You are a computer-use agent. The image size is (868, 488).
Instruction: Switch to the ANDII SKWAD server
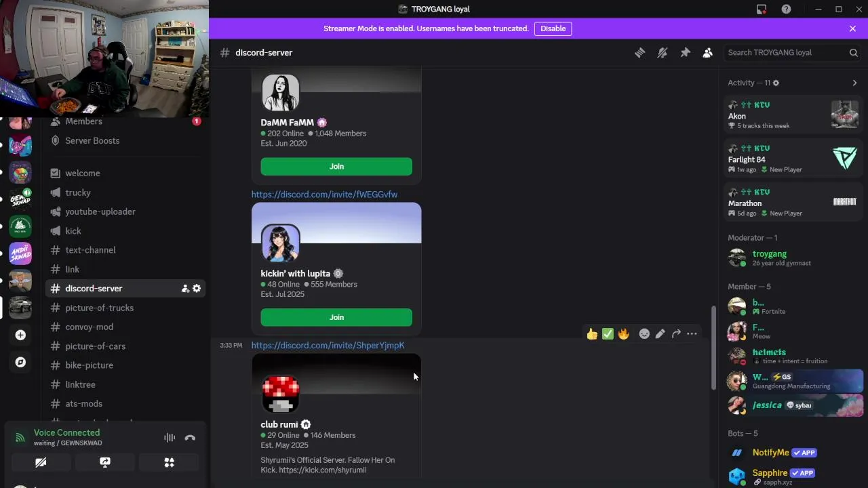click(x=20, y=253)
